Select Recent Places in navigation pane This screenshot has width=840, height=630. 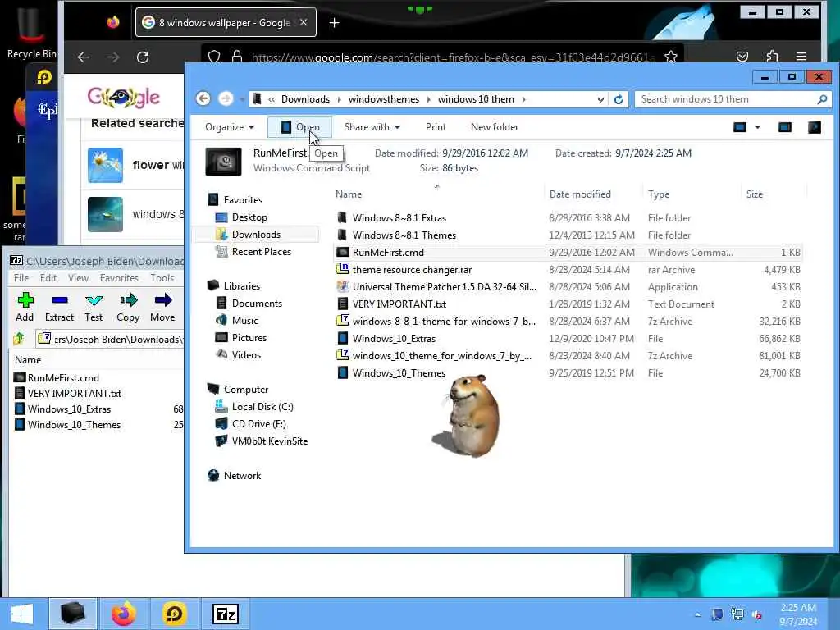[262, 251]
